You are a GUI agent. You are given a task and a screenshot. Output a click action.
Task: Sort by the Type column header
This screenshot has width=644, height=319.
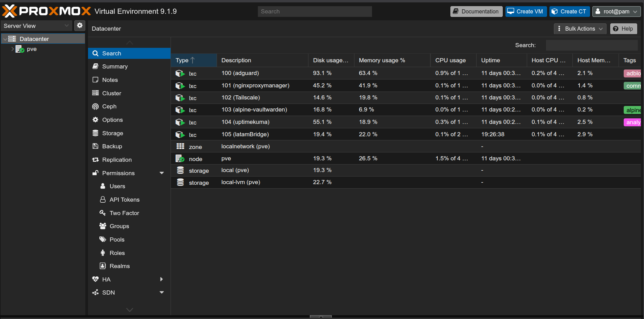(194, 60)
